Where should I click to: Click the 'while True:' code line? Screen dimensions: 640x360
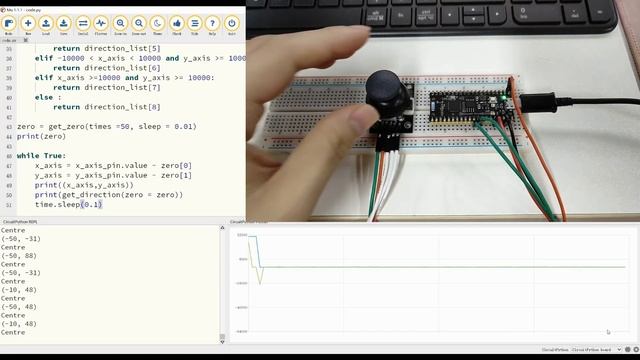[41, 156]
